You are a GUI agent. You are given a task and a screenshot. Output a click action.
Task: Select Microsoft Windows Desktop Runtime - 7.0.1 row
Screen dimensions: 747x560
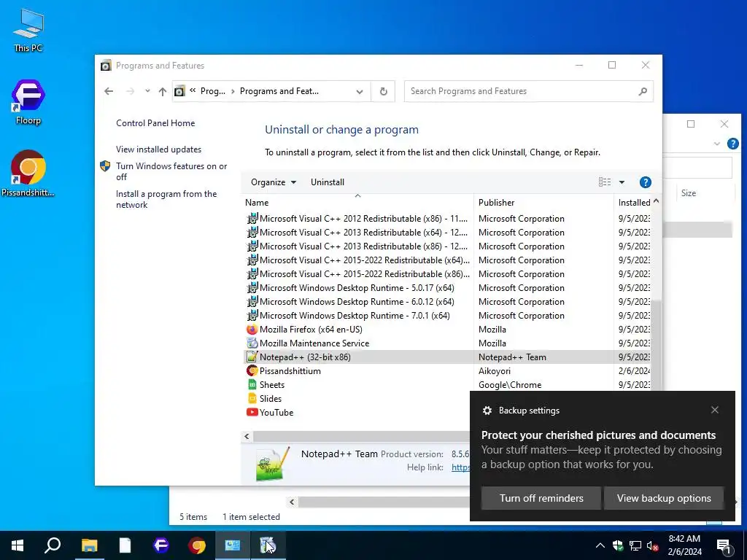(x=448, y=316)
